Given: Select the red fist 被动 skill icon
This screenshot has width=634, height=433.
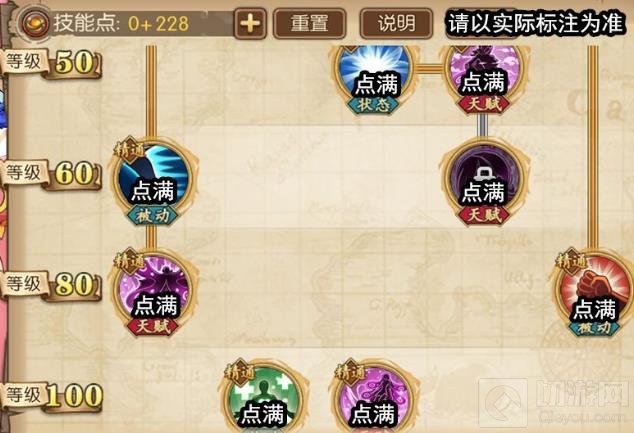Looking at the screenshot, I should pos(594,292).
